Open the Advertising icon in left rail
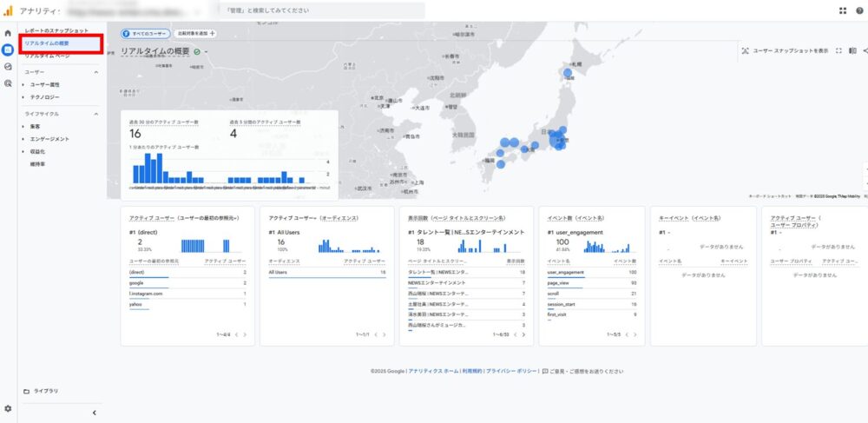This screenshot has height=423, width=868. [x=8, y=83]
